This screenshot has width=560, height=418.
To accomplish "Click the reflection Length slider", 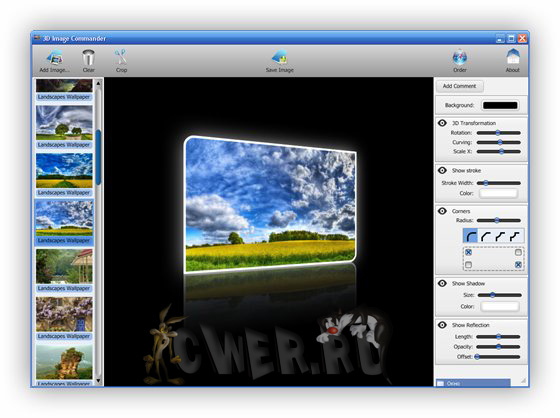I will pos(498,337).
